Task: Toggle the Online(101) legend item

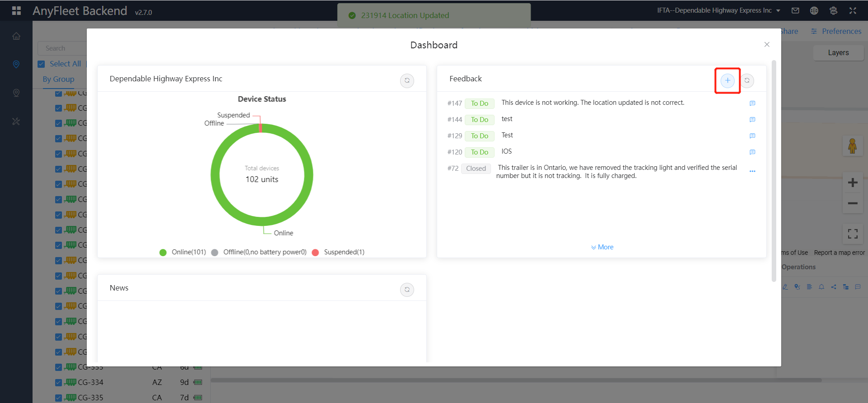Action: (x=183, y=252)
